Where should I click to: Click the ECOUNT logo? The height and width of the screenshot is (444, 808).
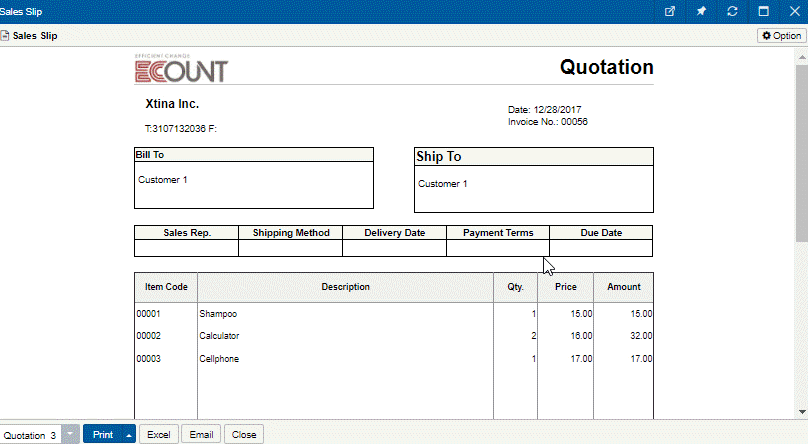(x=181, y=69)
